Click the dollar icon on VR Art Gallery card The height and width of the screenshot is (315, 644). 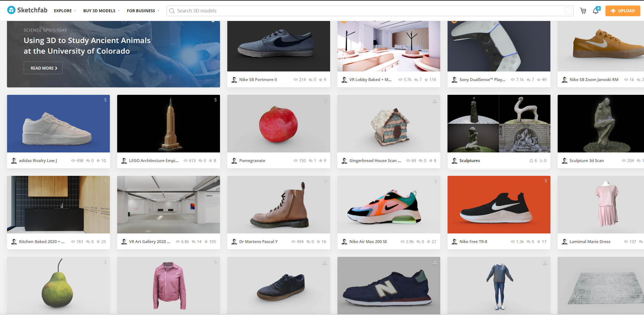click(x=215, y=181)
